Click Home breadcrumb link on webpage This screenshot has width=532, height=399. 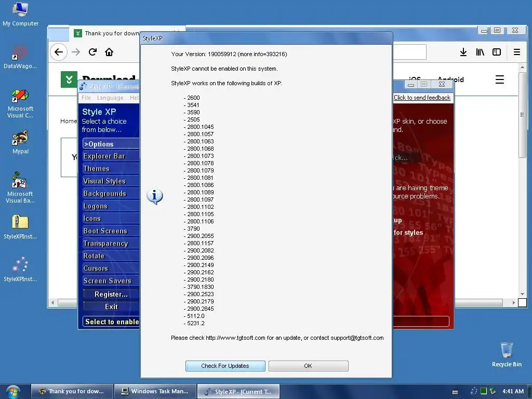[69, 121]
